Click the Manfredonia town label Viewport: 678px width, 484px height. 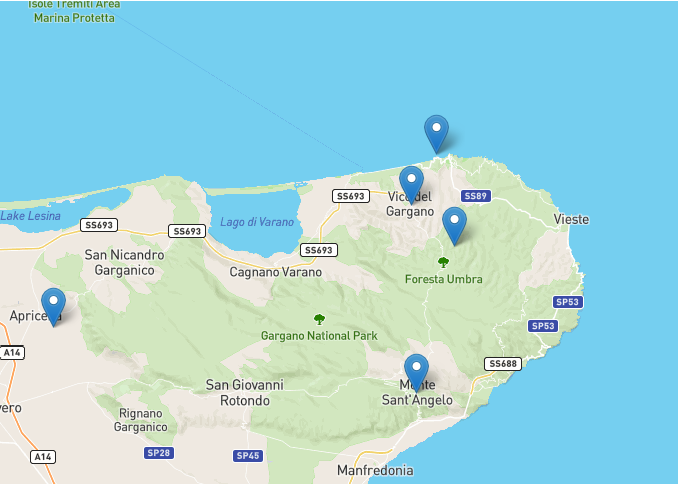375,470
